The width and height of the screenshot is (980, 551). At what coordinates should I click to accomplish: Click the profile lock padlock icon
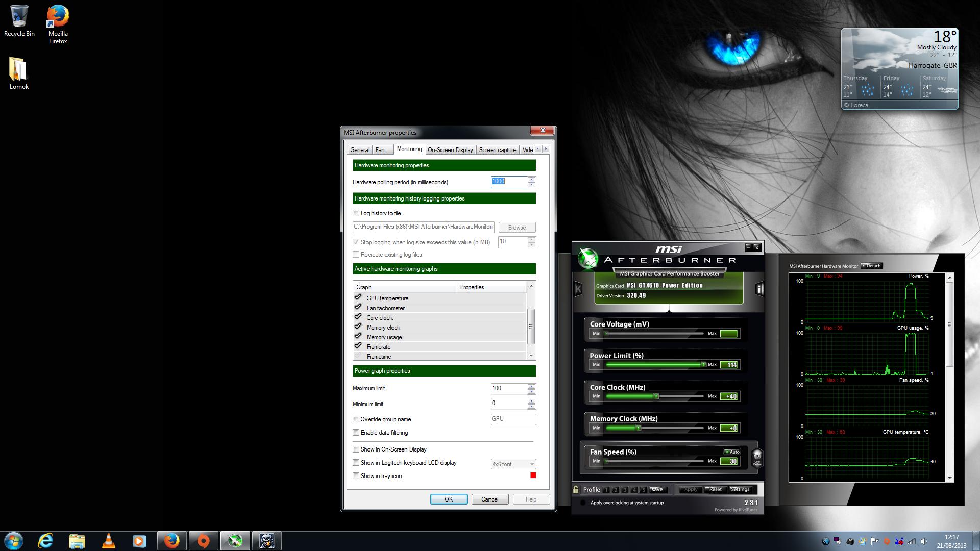[576, 489]
